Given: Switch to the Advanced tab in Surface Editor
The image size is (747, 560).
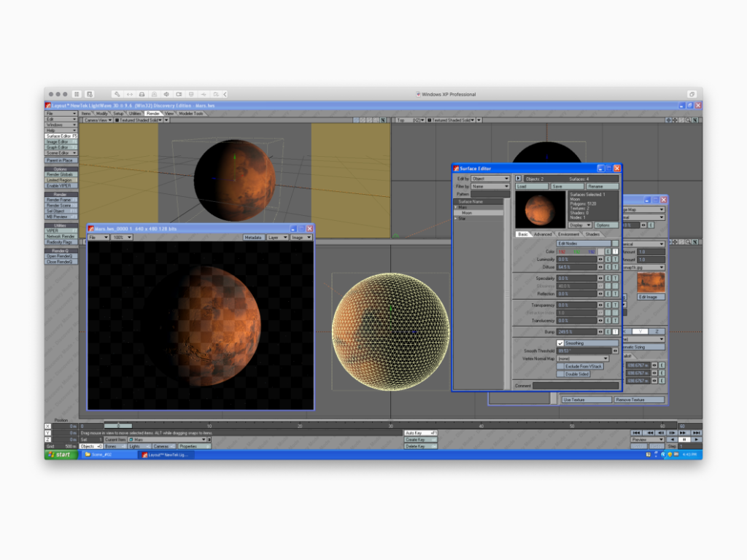Looking at the screenshot, I should 543,234.
